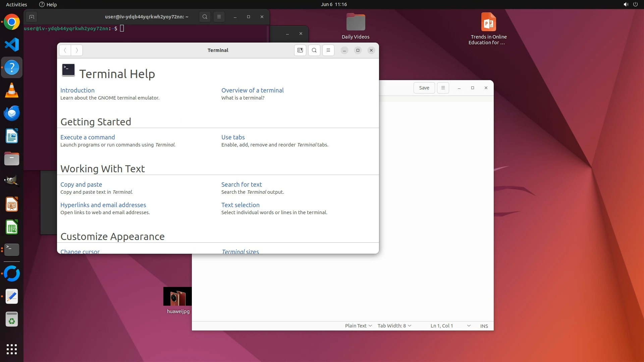The width and height of the screenshot is (644, 362).
Task: Open the bookmarks icon in Help window
Action: pyautogui.click(x=300, y=50)
